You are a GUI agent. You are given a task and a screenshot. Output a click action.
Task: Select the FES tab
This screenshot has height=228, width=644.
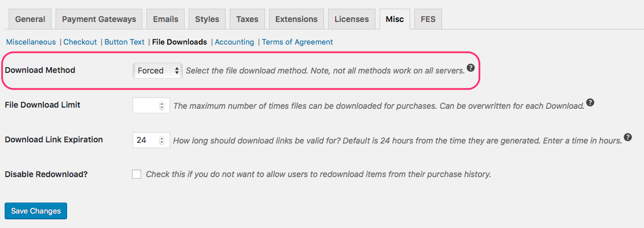coord(428,19)
